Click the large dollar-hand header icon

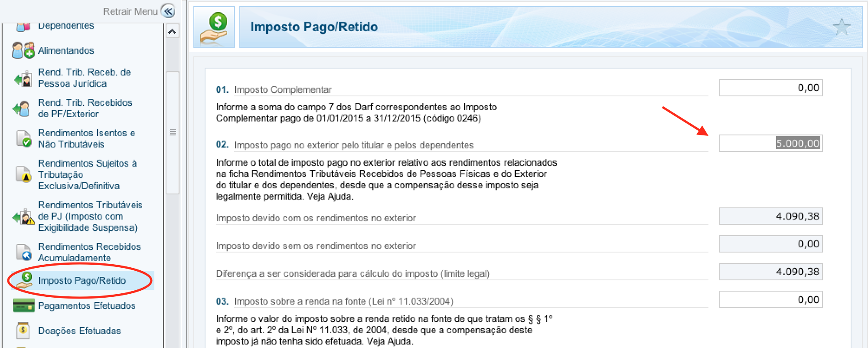(214, 27)
